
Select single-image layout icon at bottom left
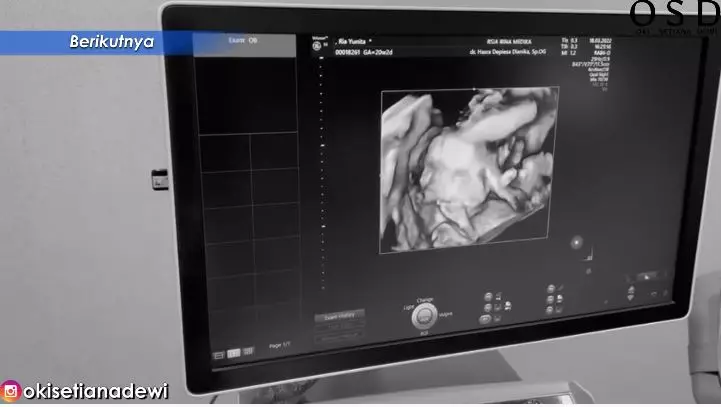(220, 354)
